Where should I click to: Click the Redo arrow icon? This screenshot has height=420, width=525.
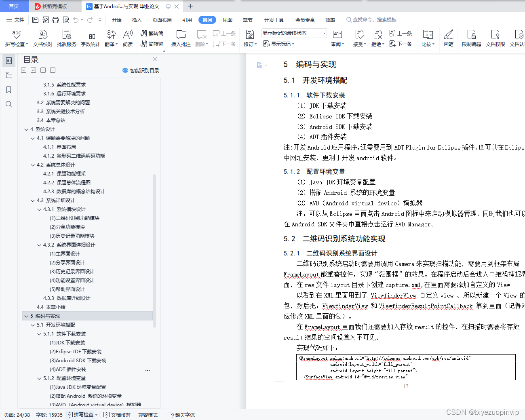[x=90, y=20]
